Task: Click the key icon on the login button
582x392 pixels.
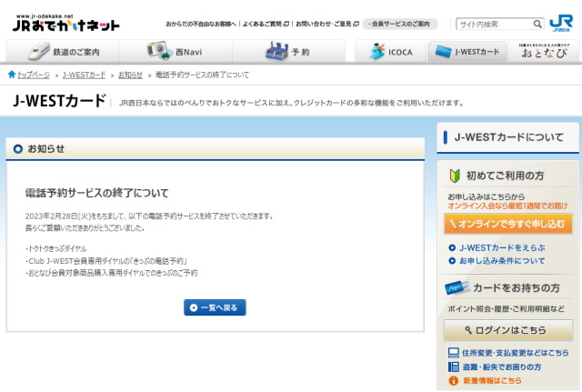Action: point(468,330)
